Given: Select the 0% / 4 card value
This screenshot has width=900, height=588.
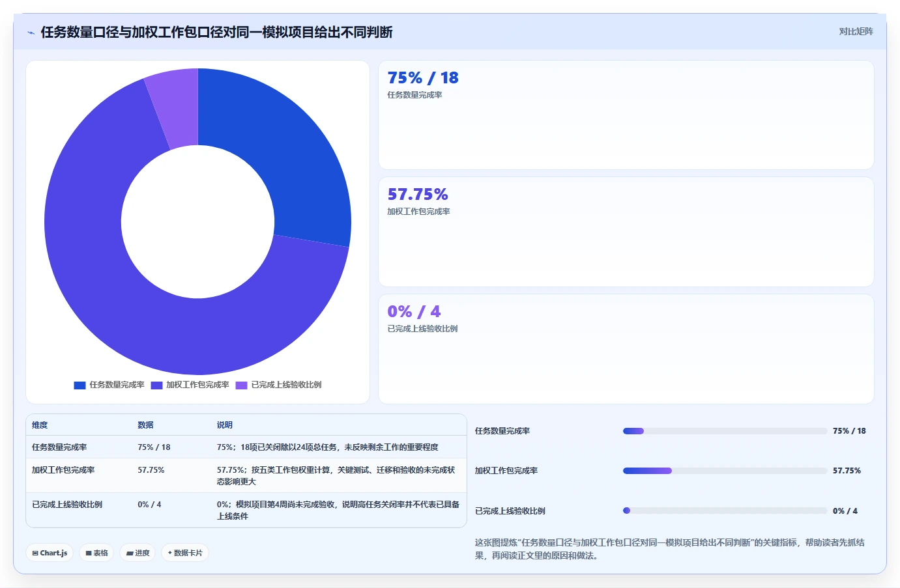Looking at the screenshot, I should click(414, 311).
